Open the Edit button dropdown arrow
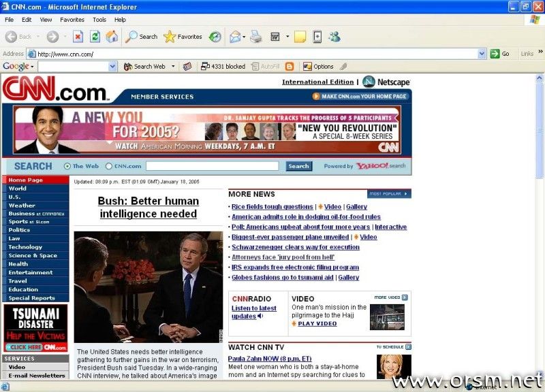The height and width of the screenshot is (392, 545). 287,37
